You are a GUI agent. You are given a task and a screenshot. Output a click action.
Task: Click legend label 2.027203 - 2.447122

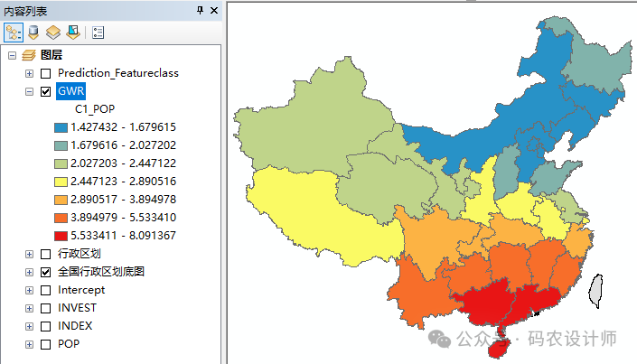click(x=124, y=163)
